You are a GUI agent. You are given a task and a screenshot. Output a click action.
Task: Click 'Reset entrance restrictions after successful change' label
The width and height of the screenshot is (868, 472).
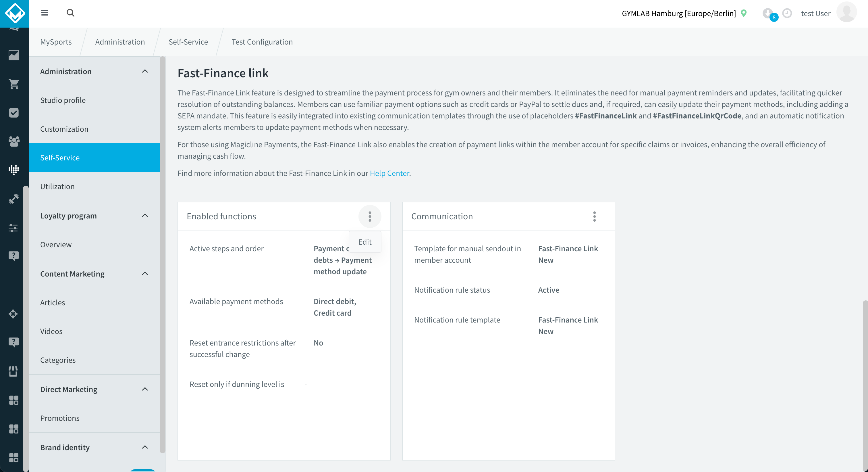[243, 348]
